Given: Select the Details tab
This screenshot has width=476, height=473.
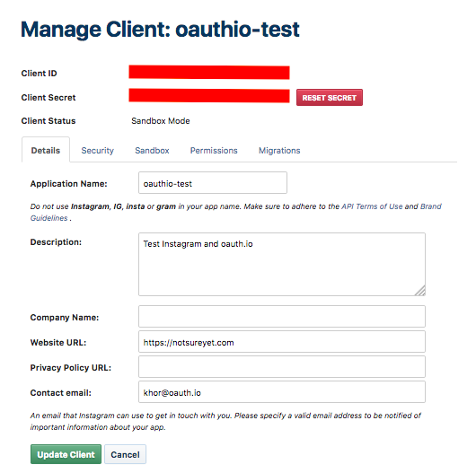Looking at the screenshot, I should coord(46,150).
